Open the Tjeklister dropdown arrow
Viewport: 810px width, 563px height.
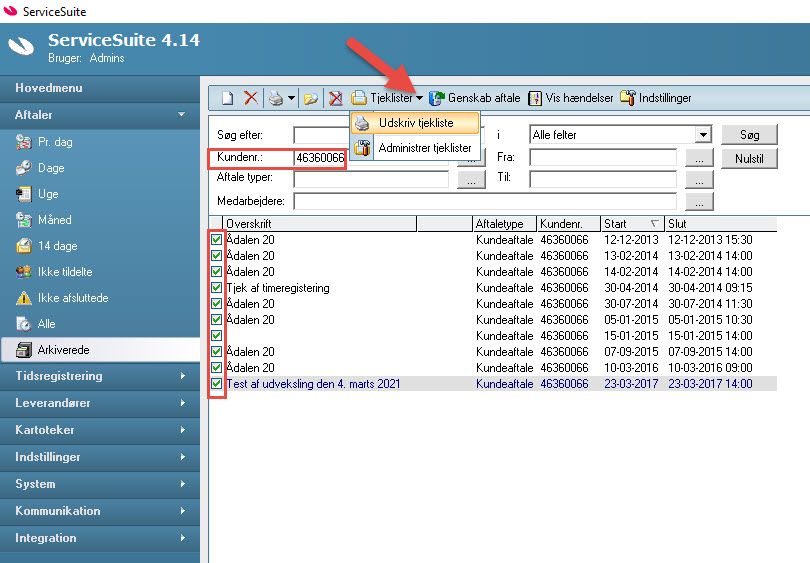(419, 98)
